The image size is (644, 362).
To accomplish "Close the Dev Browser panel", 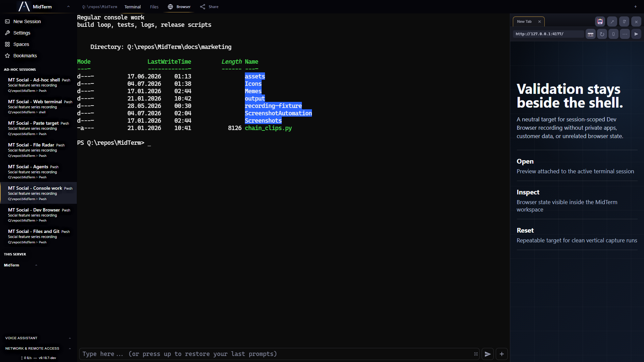I will 636,21.
